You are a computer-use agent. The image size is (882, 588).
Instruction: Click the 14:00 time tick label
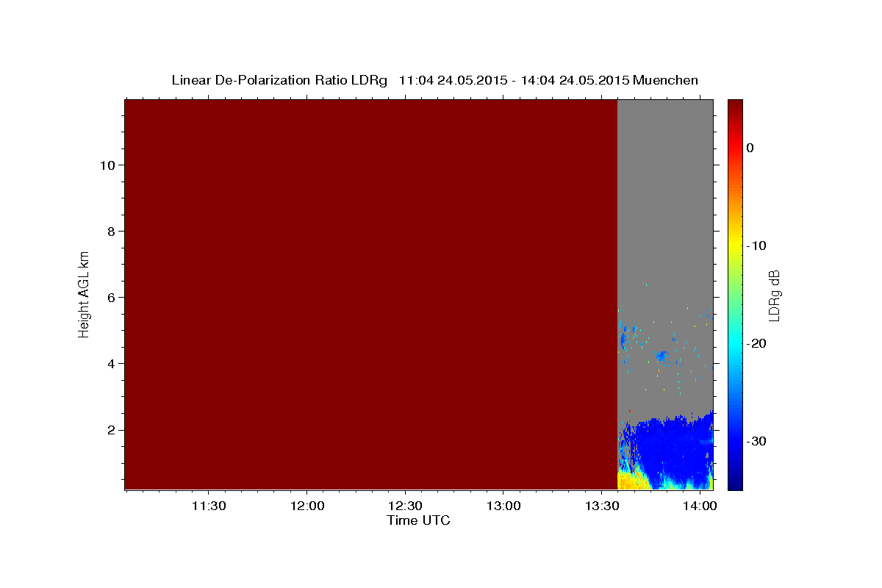700,506
